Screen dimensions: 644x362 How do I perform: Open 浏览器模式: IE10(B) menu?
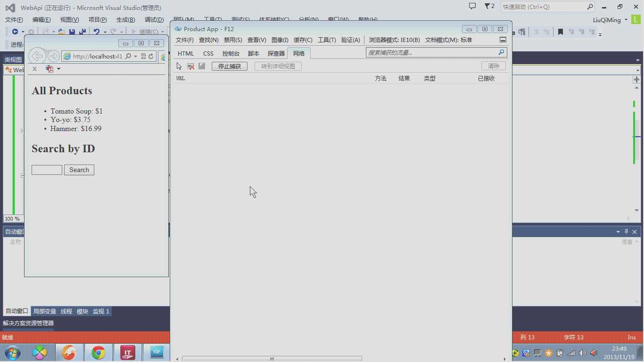pyautogui.click(x=395, y=40)
